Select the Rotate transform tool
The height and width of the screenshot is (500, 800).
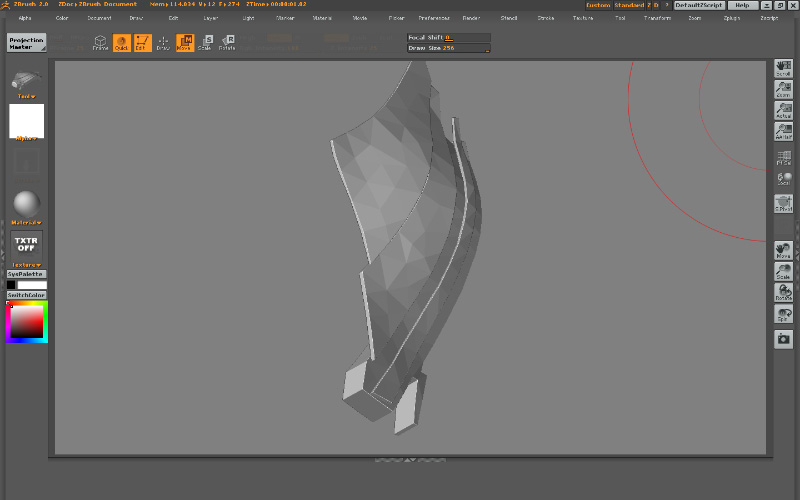tap(227, 42)
